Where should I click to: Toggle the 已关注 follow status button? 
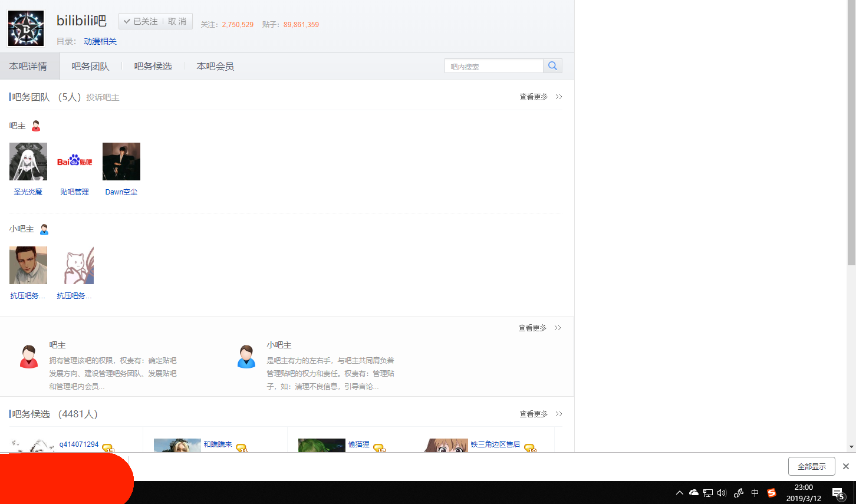click(x=141, y=21)
